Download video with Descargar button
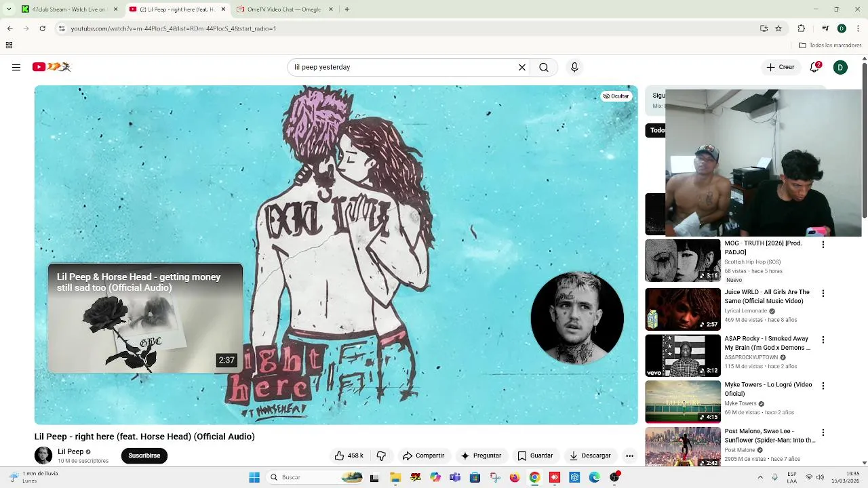The width and height of the screenshot is (868, 488). [x=590, y=455]
